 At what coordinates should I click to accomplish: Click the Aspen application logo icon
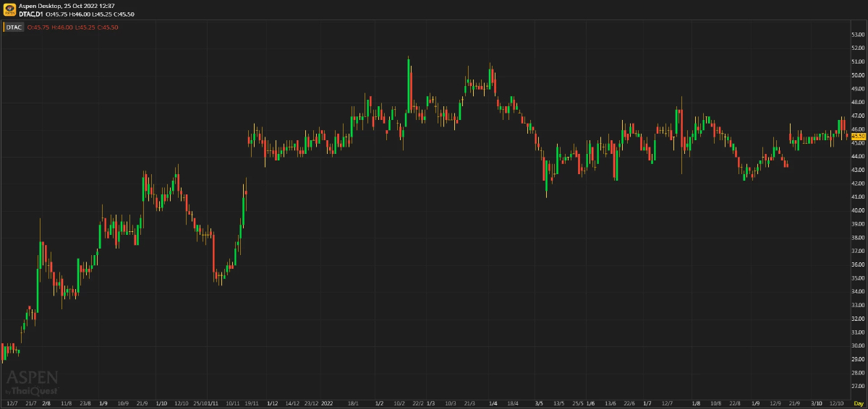[x=9, y=9]
